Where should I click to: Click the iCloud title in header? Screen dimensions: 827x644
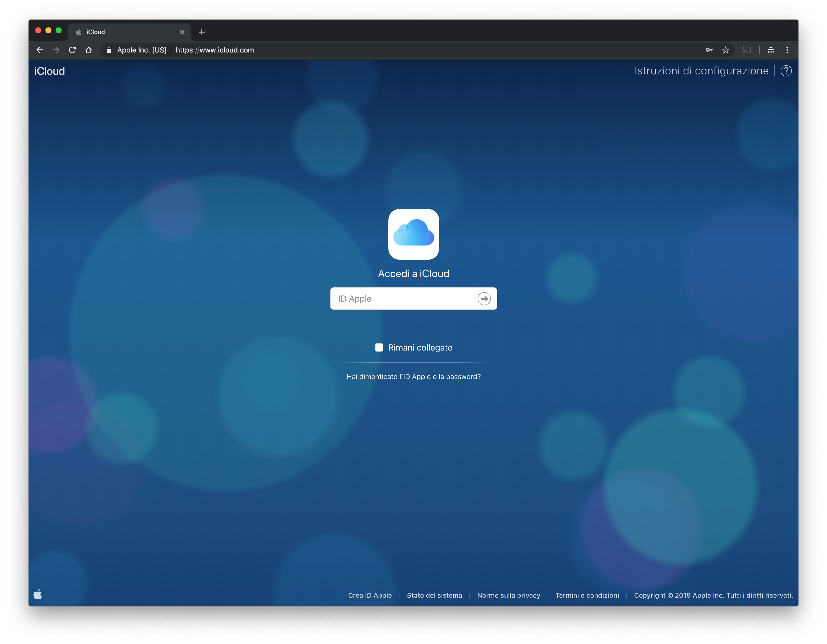50,71
